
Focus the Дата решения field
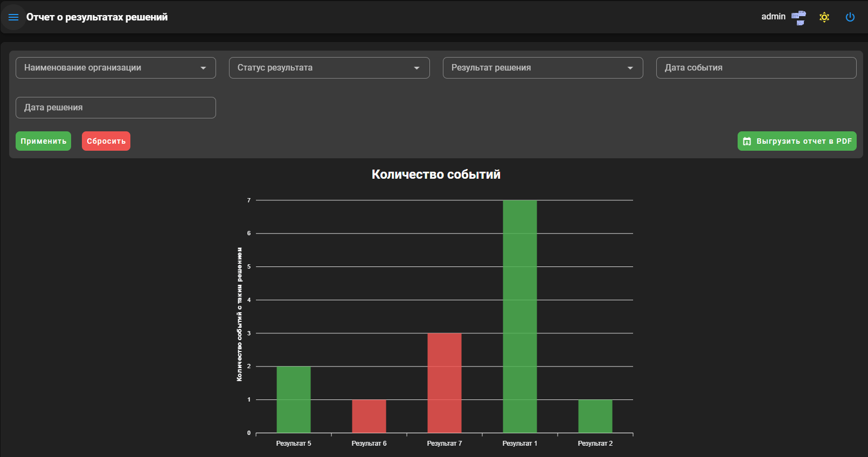[x=116, y=108]
